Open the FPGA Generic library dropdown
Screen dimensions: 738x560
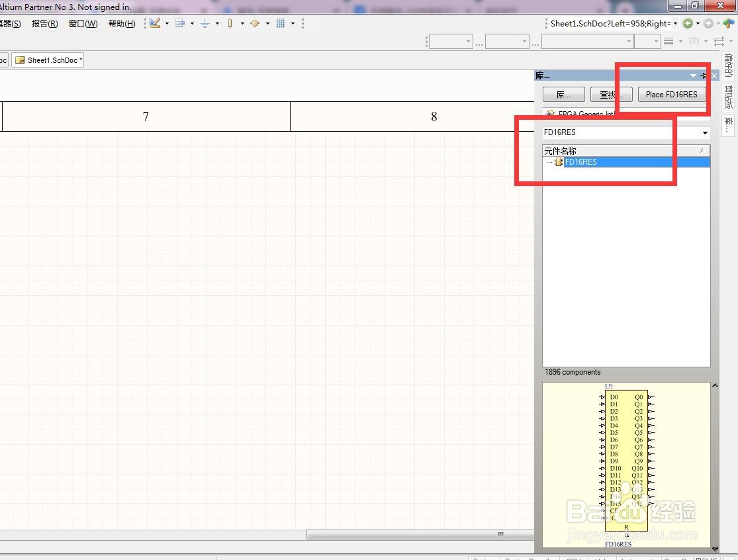click(x=626, y=113)
